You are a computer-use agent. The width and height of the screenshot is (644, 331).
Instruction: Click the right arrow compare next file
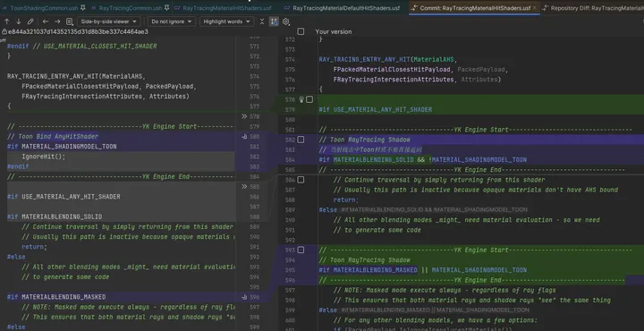(x=57, y=21)
